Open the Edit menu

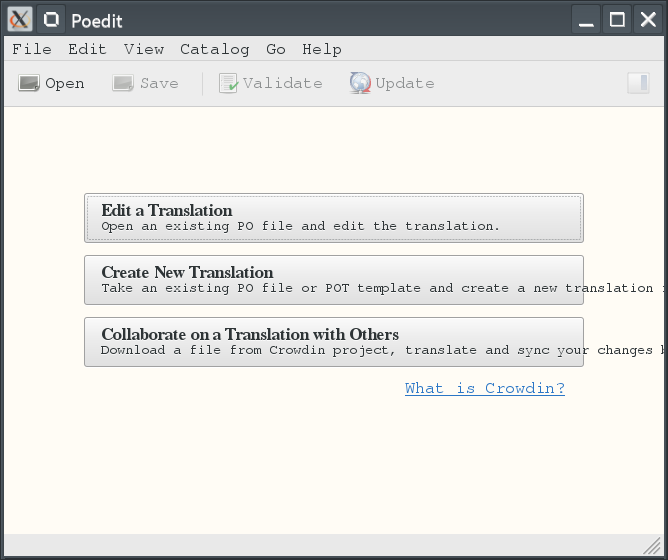pyautogui.click(x=87, y=49)
